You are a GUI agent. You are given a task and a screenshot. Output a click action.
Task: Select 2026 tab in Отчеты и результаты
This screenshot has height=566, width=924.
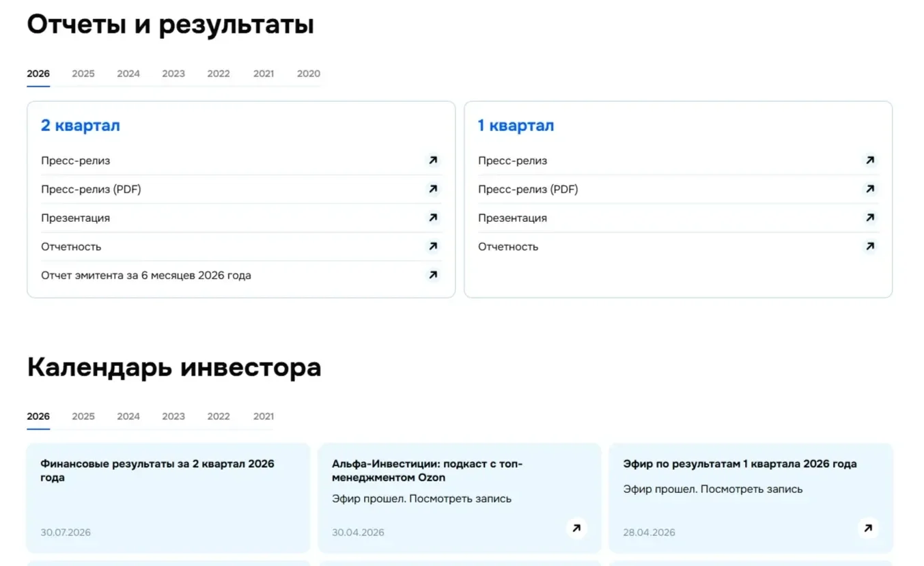pos(38,74)
